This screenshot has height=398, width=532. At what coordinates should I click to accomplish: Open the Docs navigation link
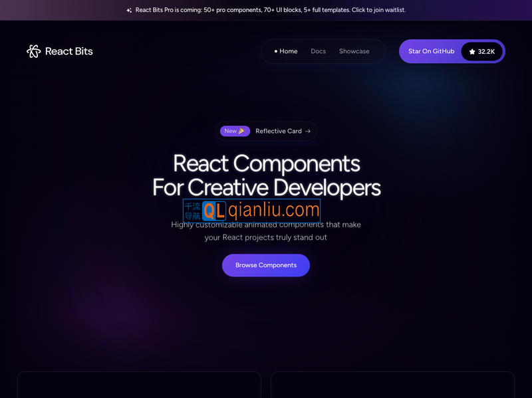(319, 51)
